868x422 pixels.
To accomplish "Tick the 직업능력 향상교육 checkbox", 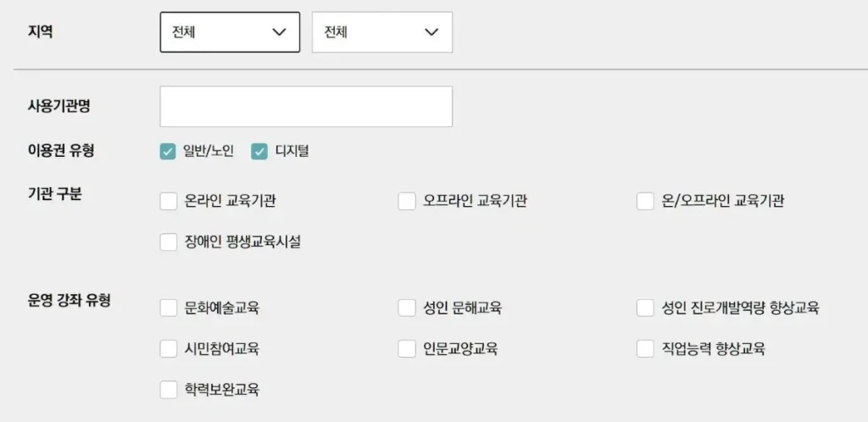I will tap(646, 348).
